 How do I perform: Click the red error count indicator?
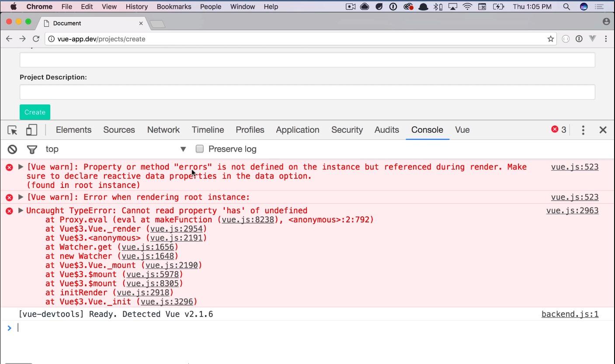point(559,129)
